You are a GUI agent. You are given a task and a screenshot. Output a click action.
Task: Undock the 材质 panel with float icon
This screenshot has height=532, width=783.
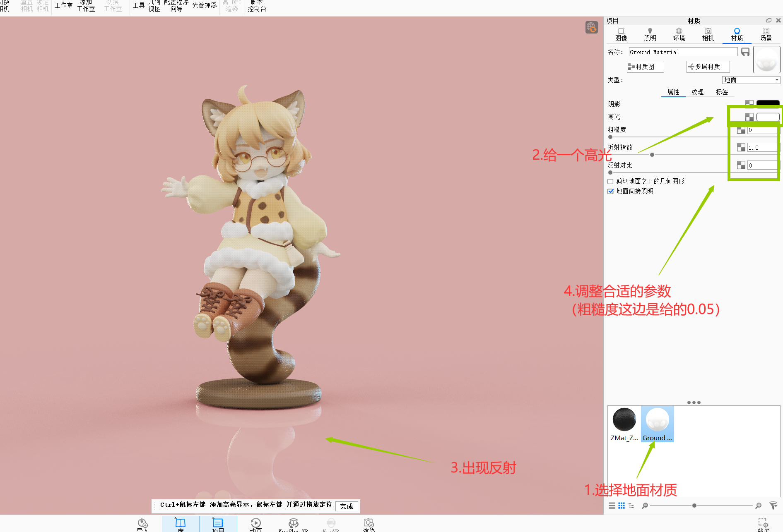(769, 20)
